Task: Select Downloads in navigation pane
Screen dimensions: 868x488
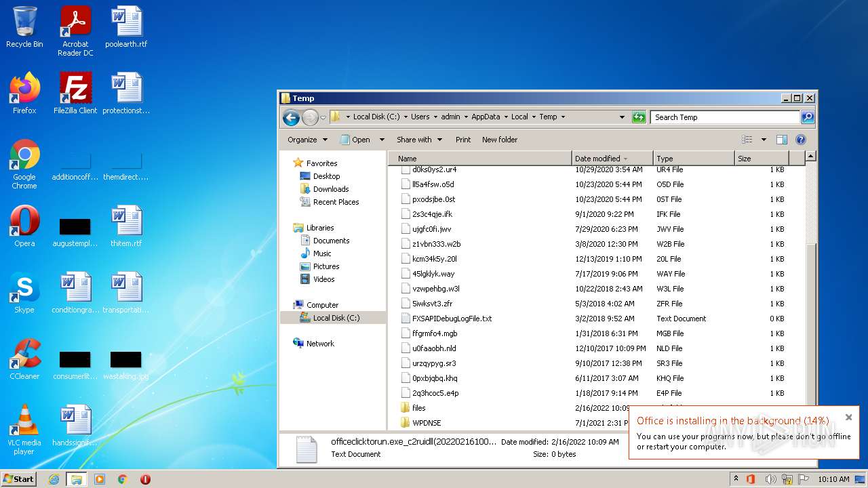Action: [x=330, y=189]
